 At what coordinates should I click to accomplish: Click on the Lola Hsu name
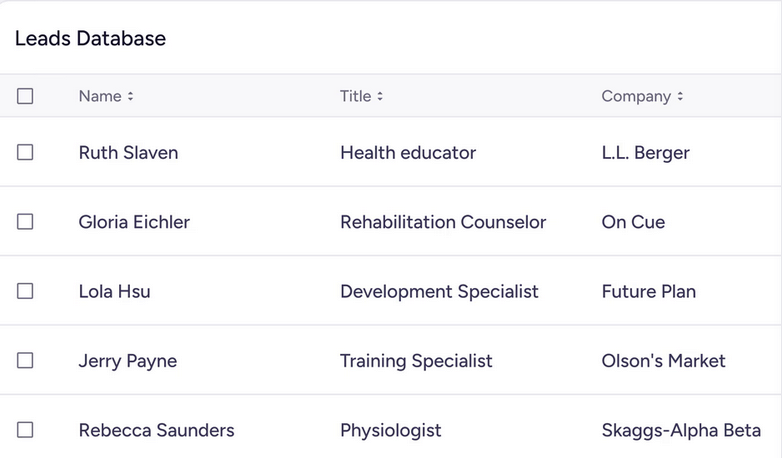(x=114, y=292)
